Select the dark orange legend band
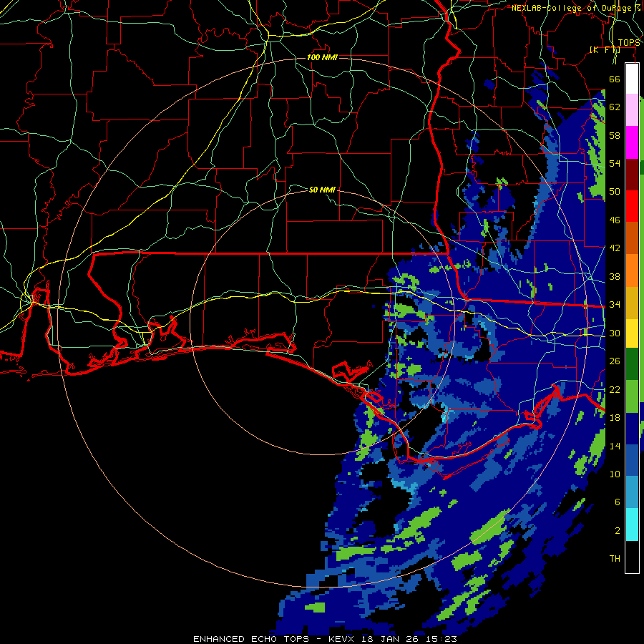644x644 pixels. [x=632, y=238]
